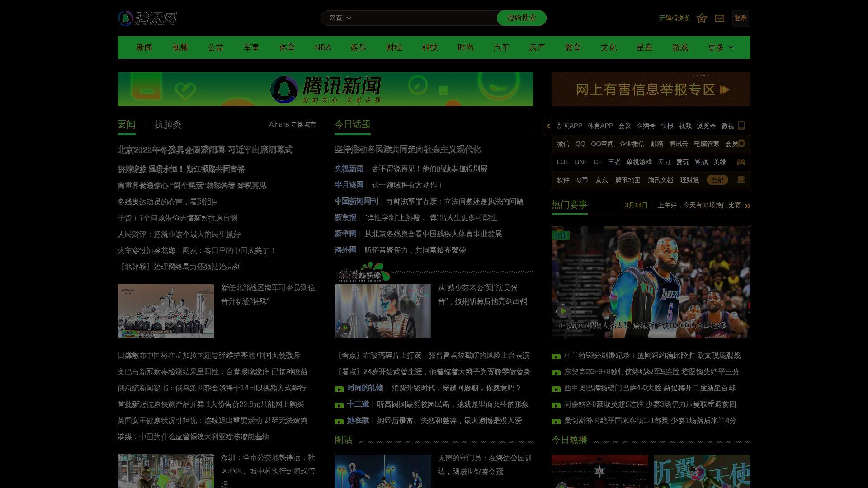Click the Tencent logo at top left
This screenshot has height=488, width=868.
pyautogui.click(x=147, y=18)
